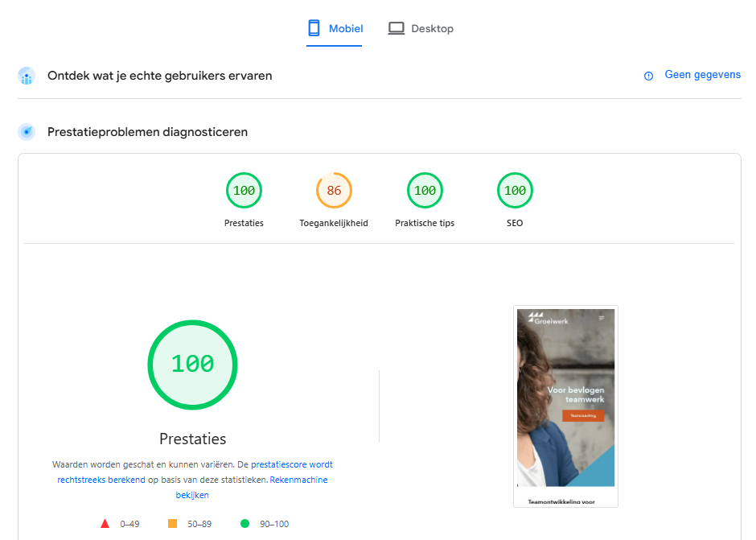Open the Toegankelijkheid score gauge showing 86
This screenshot has height=540, width=756.
click(334, 192)
